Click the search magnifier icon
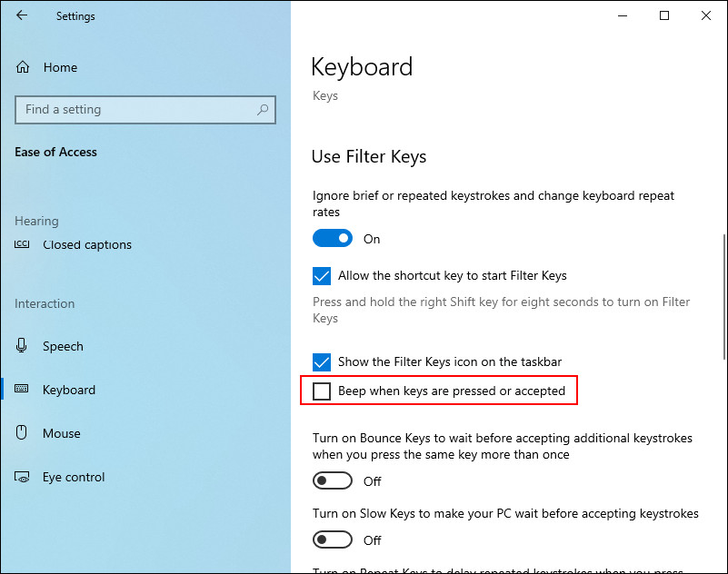 pyautogui.click(x=263, y=110)
